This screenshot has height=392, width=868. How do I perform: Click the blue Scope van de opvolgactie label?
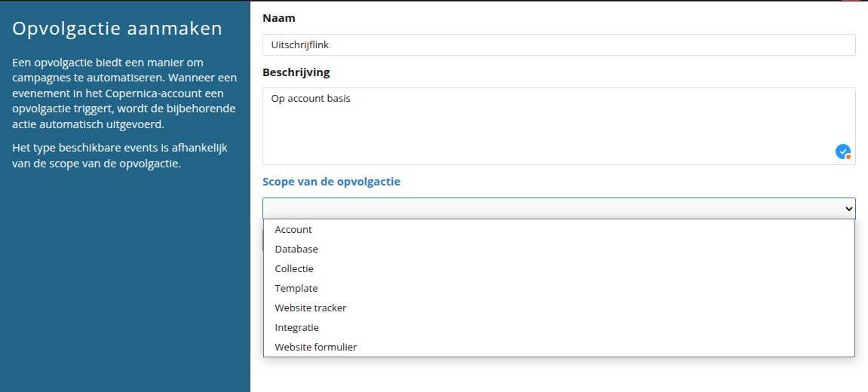(331, 182)
